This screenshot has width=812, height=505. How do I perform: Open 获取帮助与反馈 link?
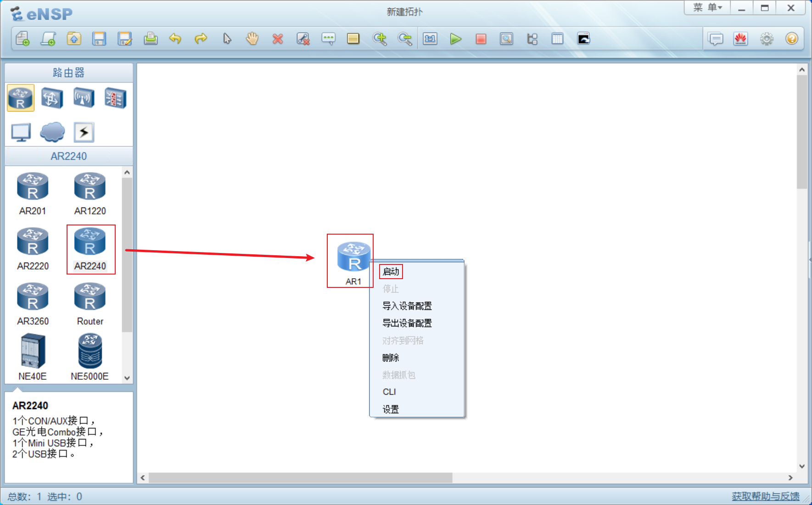(x=765, y=496)
